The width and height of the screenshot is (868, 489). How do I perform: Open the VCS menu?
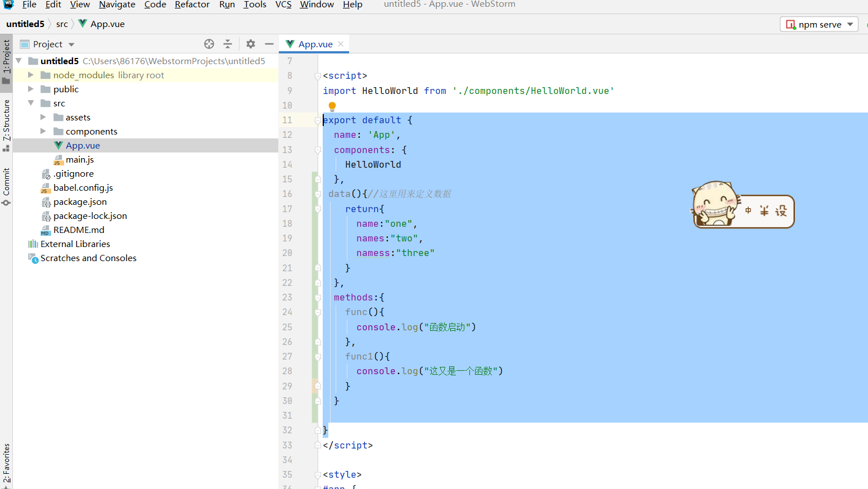click(283, 5)
